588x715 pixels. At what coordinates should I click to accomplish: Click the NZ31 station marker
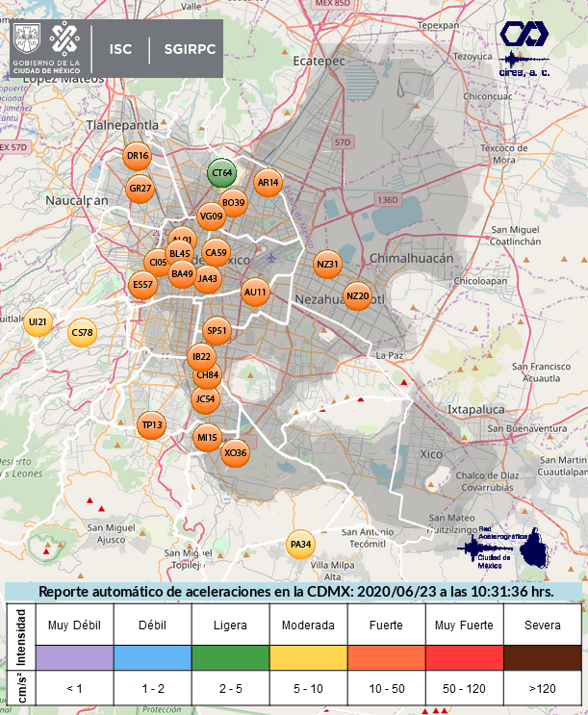pos(328,264)
